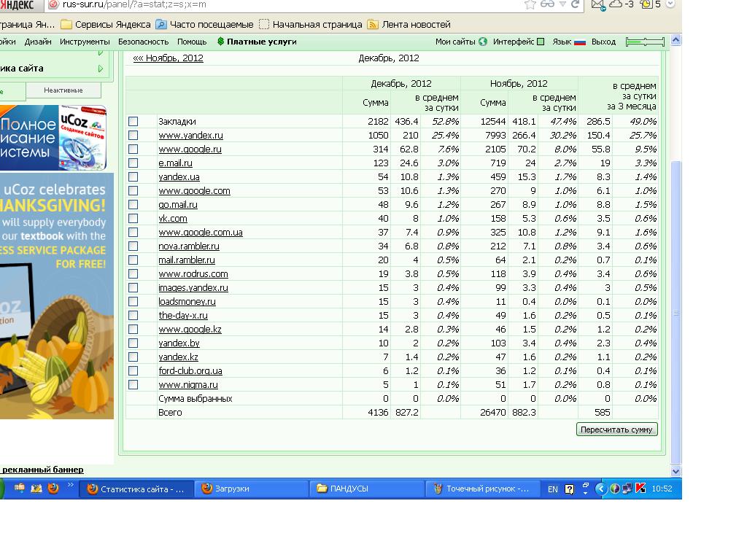This screenshot has width=747, height=560.
Task: Tick the checkbox for ford-club.org.ua row
Action: pyautogui.click(x=133, y=370)
